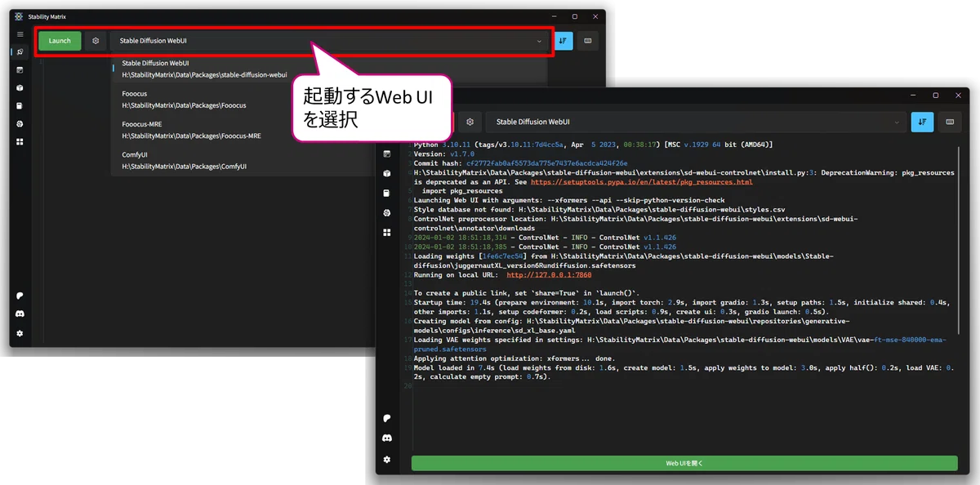Click the Patreon icon in front window
Viewport: 980px width, 485px height.
[386, 418]
